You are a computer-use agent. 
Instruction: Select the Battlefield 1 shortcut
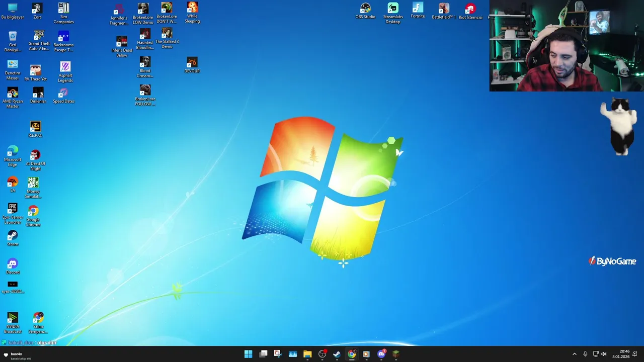click(x=444, y=11)
